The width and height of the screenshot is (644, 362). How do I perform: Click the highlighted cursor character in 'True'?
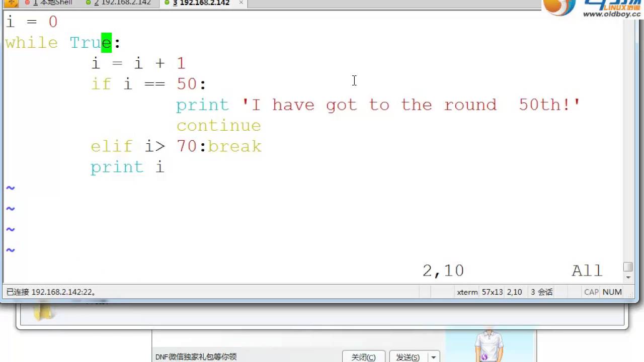pos(106,43)
